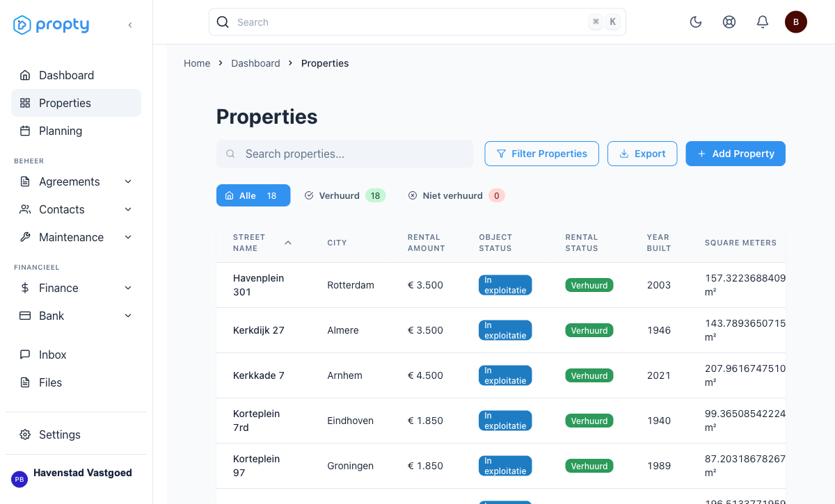
Task: Click the Rental Amount column header
Action: pos(427,243)
